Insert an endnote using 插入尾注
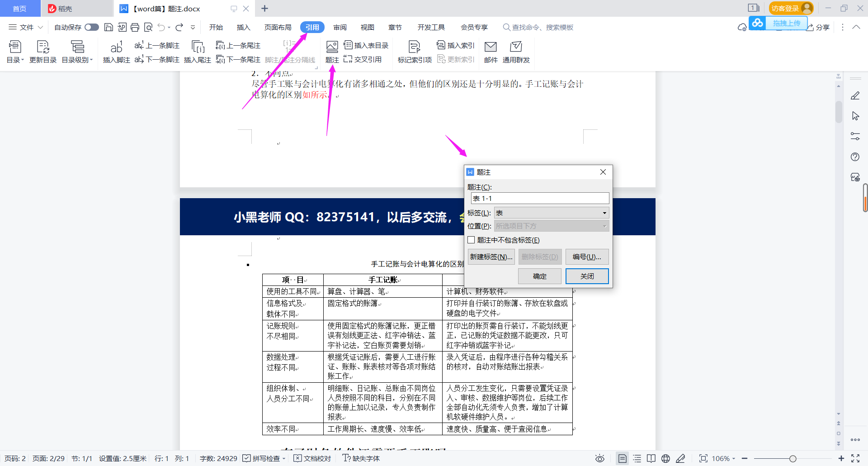The width and height of the screenshot is (868, 466). (198, 59)
